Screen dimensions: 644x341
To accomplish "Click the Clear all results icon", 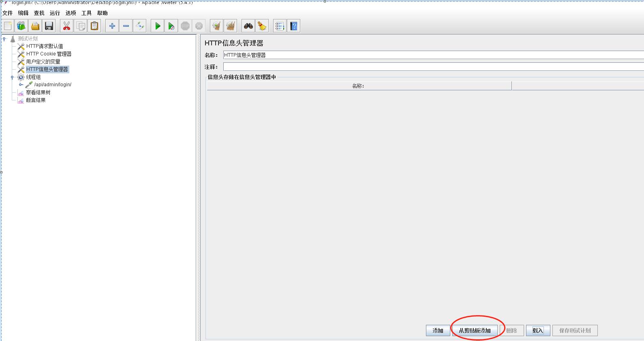I will pyautogui.click(x=231, y=26).
